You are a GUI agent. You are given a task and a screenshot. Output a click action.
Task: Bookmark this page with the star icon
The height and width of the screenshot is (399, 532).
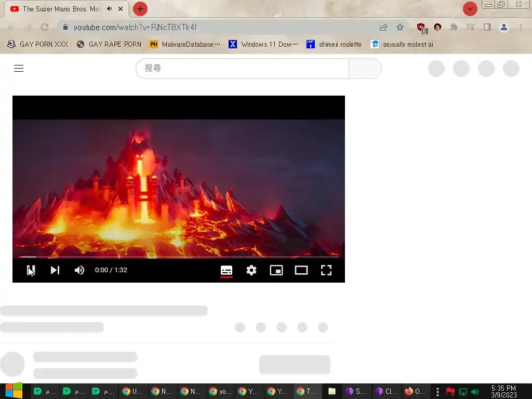[x=400, y=27]
